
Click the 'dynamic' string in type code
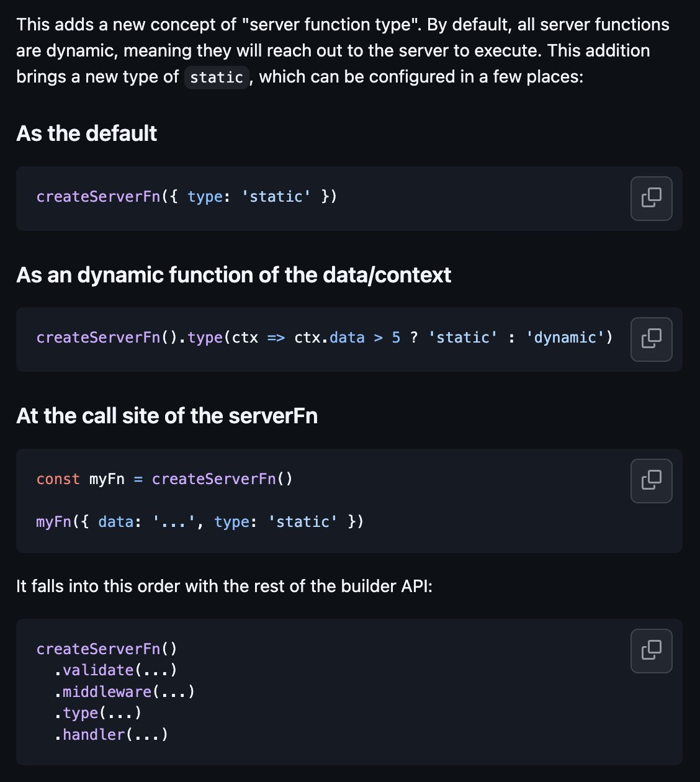click(565, 338)
